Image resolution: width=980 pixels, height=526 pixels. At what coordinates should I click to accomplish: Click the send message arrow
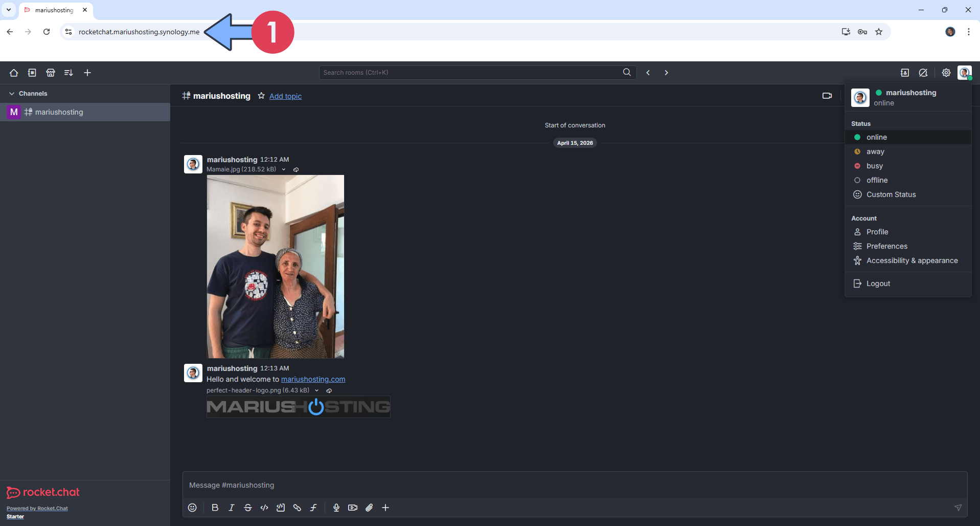(958, 508)
